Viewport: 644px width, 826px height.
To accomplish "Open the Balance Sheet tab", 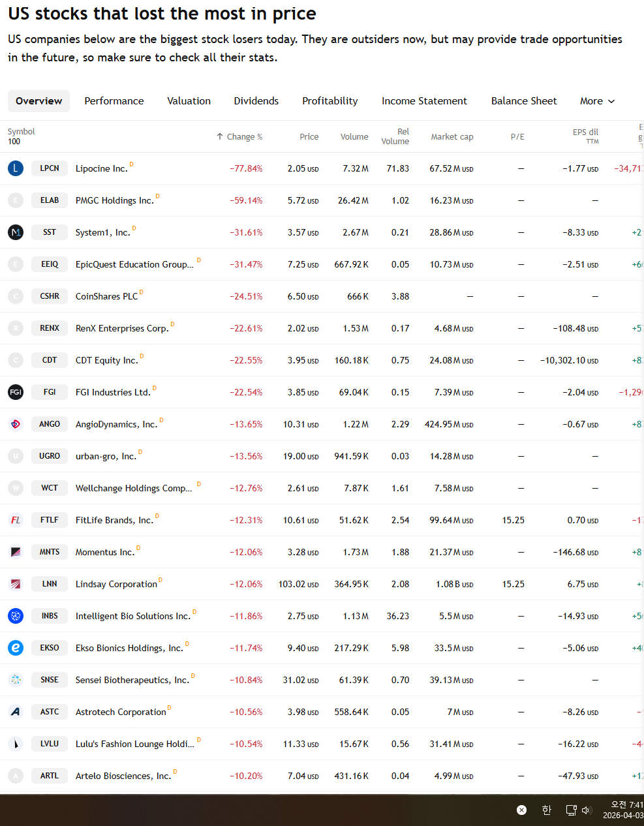I will click(x=524, y=101).
